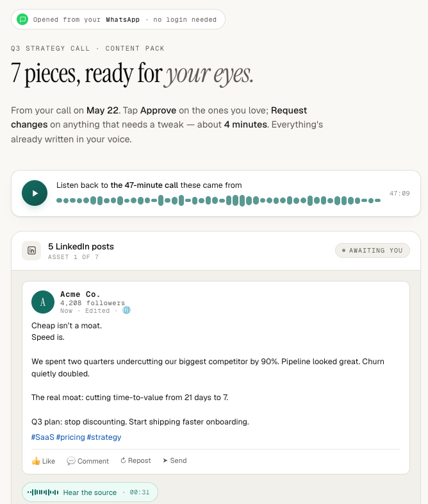428x504 pixels.
Task: Like the LinkedIn post preview
Action: (x=44, y=461)
